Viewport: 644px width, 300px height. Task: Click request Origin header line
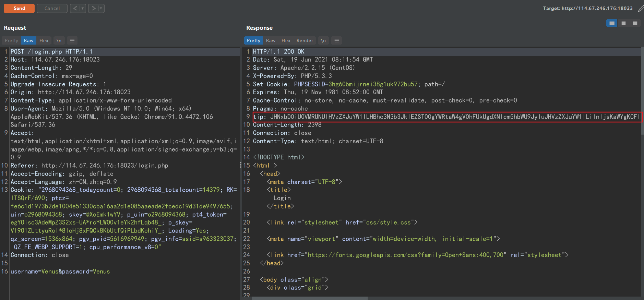[70, 92]
